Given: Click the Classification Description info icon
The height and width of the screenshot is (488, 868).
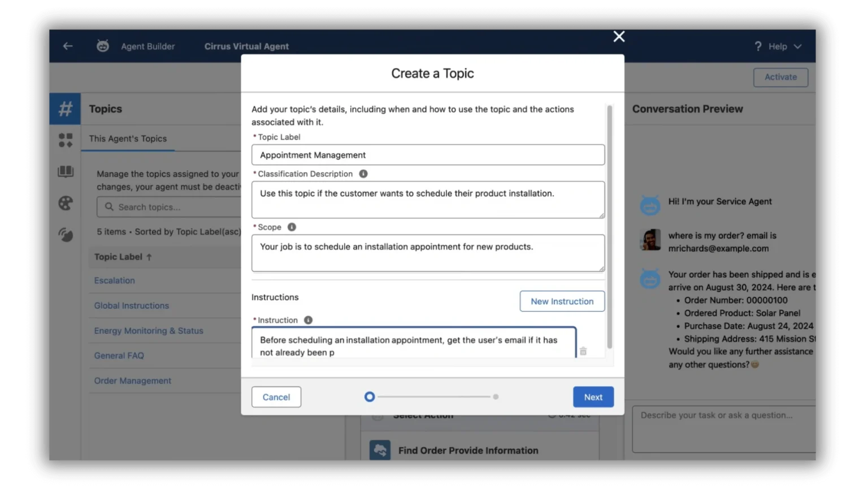Looking at the screenshot, I should (363, 174).
